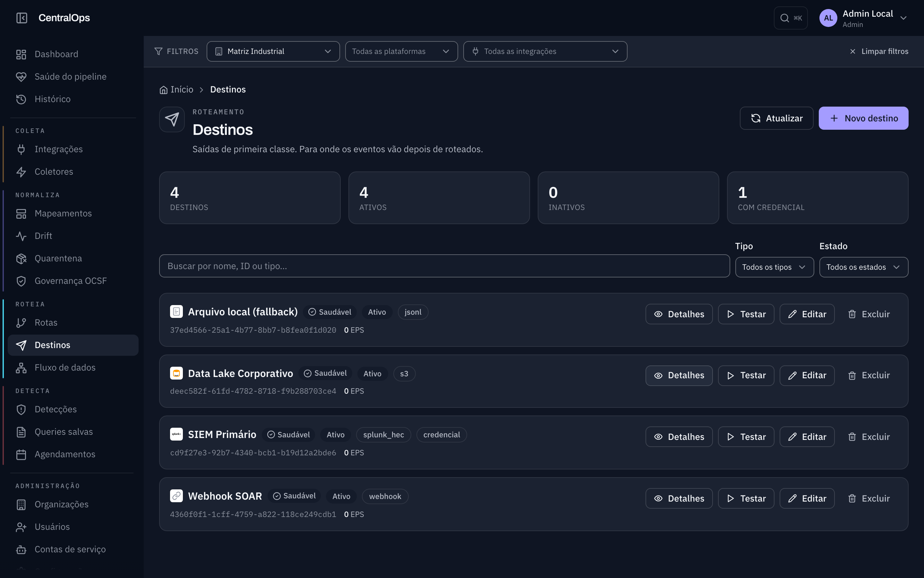Click Excluir for SIEM Primário

tap(868, 437)
